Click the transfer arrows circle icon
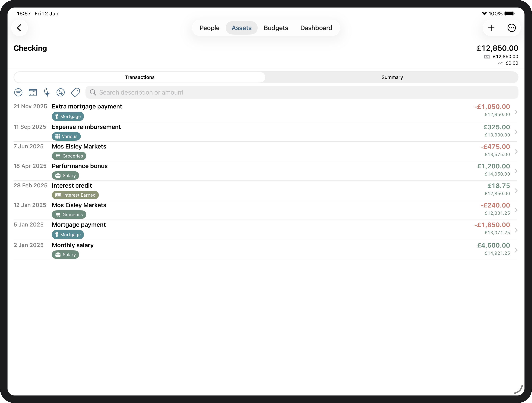532x403 pixels. (x=61, y=92)
